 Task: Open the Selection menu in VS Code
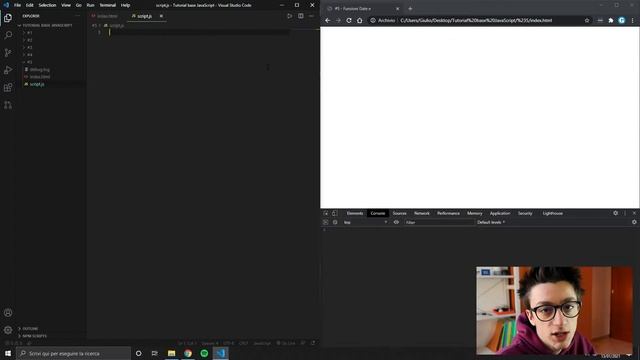pos(47,5)
